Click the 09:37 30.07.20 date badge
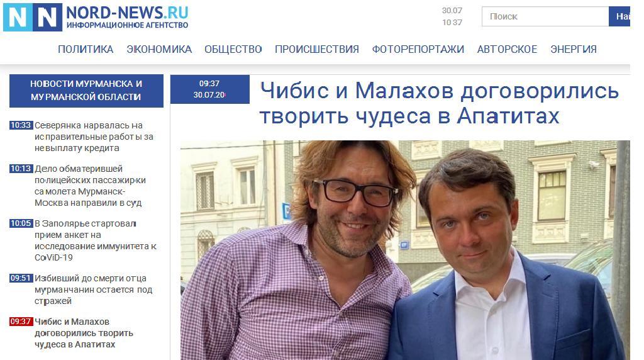This screenshot has width=644, height=360. click(x=210, y=89)
